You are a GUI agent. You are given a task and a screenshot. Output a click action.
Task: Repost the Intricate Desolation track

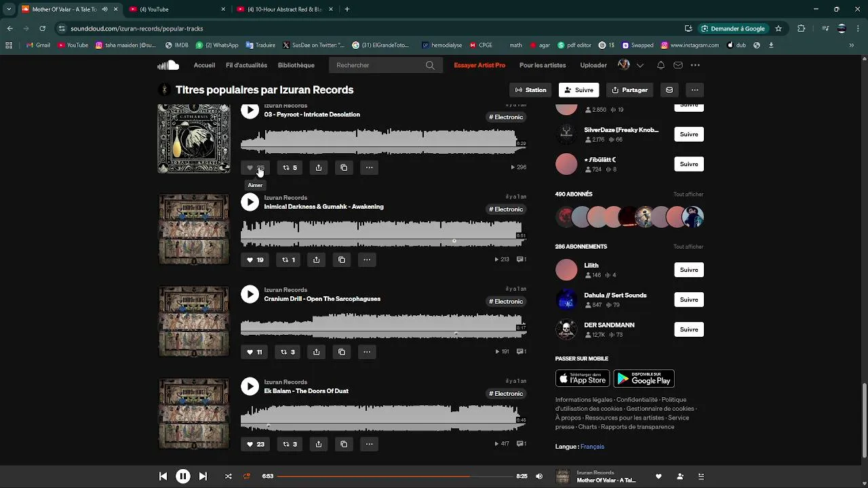pos(290,167)
